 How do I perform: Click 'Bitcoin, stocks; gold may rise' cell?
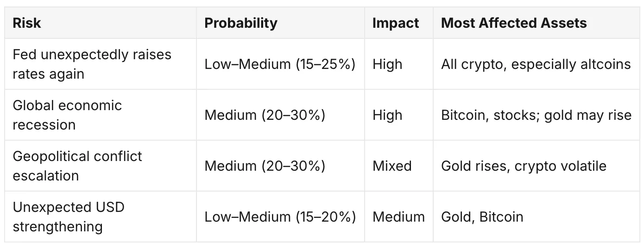point(537,115)
